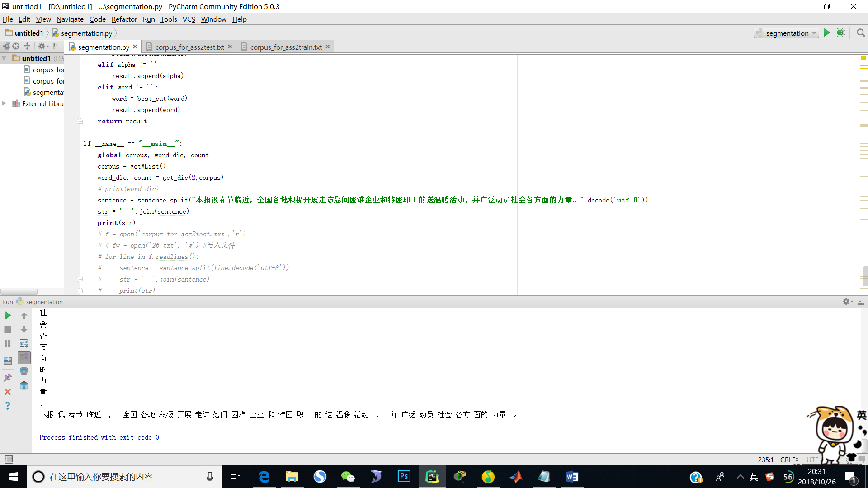Select the first corpus_for file in tree
This screenshot has width=868, height=488.
click(44, 70)
